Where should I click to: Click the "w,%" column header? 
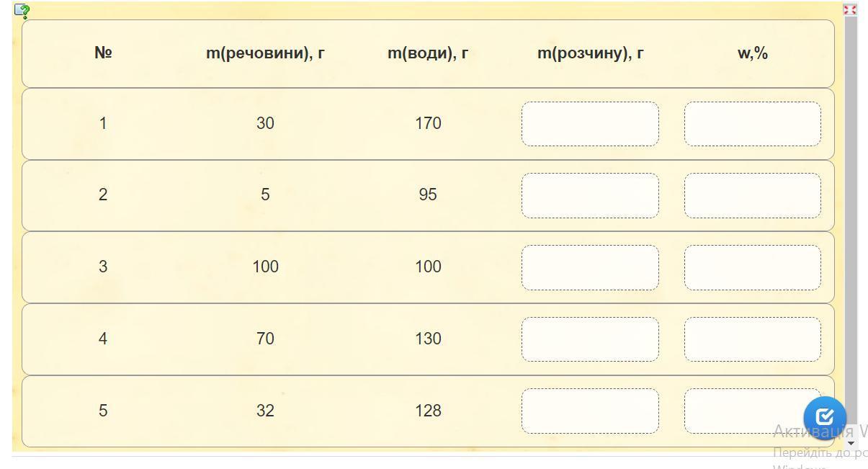[x=752, y=53]
